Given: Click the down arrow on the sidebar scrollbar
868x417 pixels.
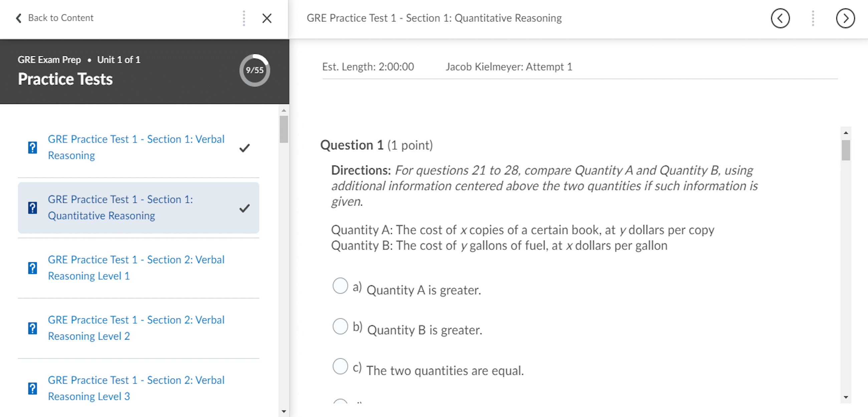Looking at the screenshot, I should pos(284,412).
